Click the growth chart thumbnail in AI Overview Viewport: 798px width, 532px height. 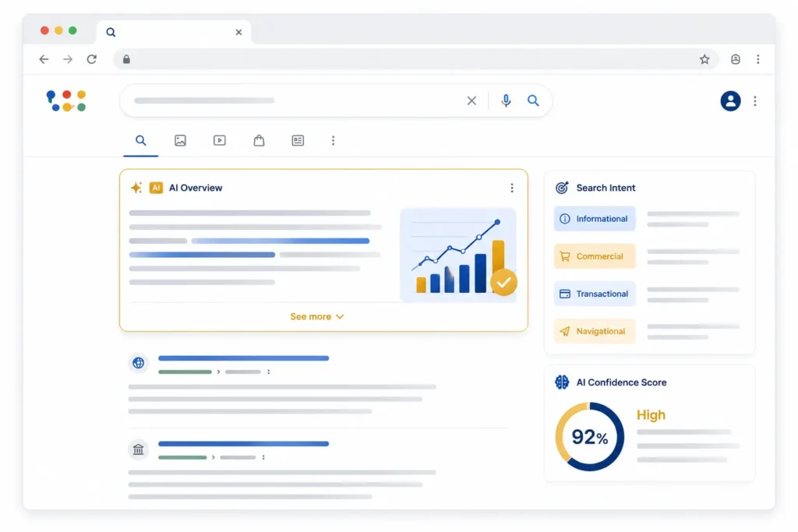coord(458,255)
